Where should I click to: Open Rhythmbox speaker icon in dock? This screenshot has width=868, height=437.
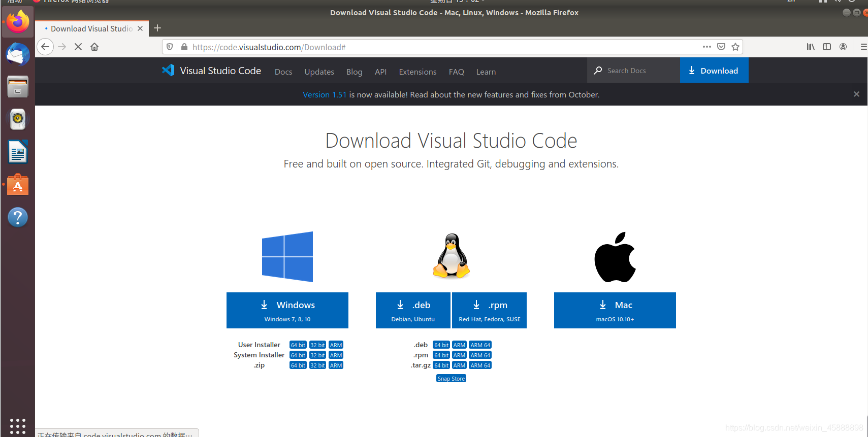[18, 119]
